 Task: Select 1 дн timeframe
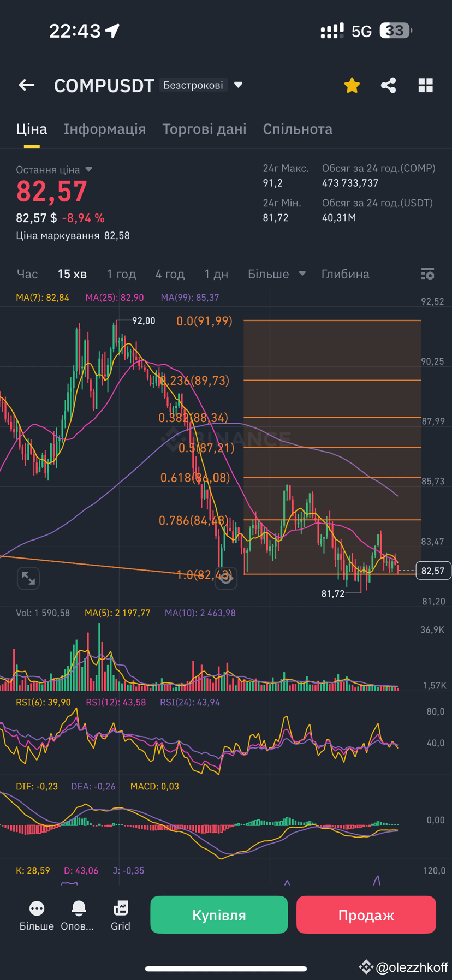click(x=216, y=274)
